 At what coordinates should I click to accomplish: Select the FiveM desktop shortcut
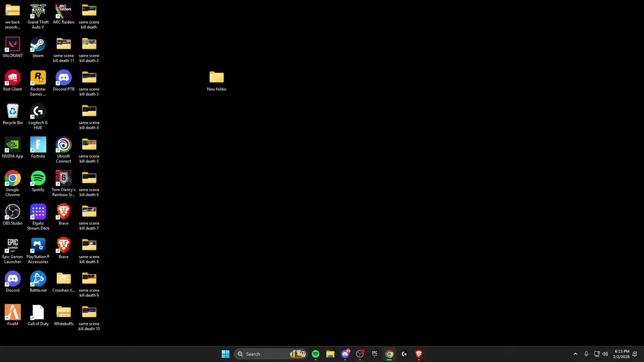pyautogui.click(x=13, y=316)
